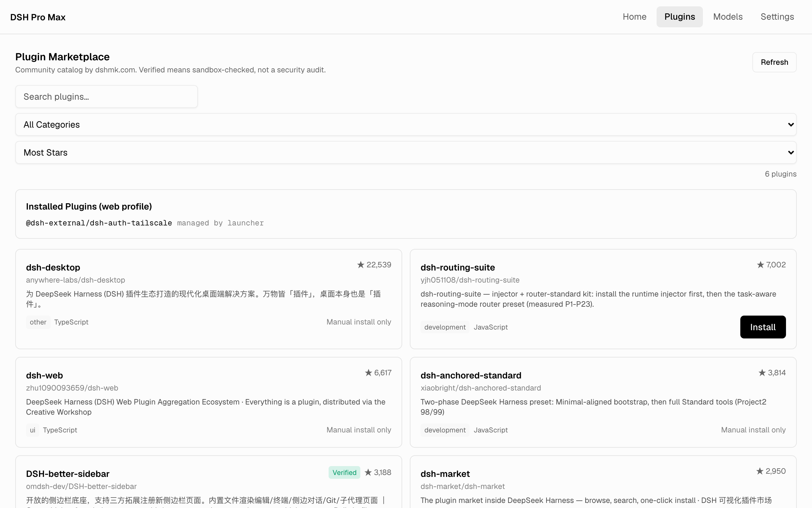
Task: Open the dsh-anchored-standard plugin title
Action: pos(471,375)
